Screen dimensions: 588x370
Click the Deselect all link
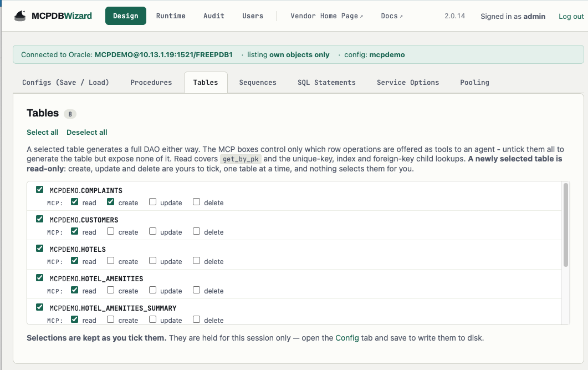[87, 132]
